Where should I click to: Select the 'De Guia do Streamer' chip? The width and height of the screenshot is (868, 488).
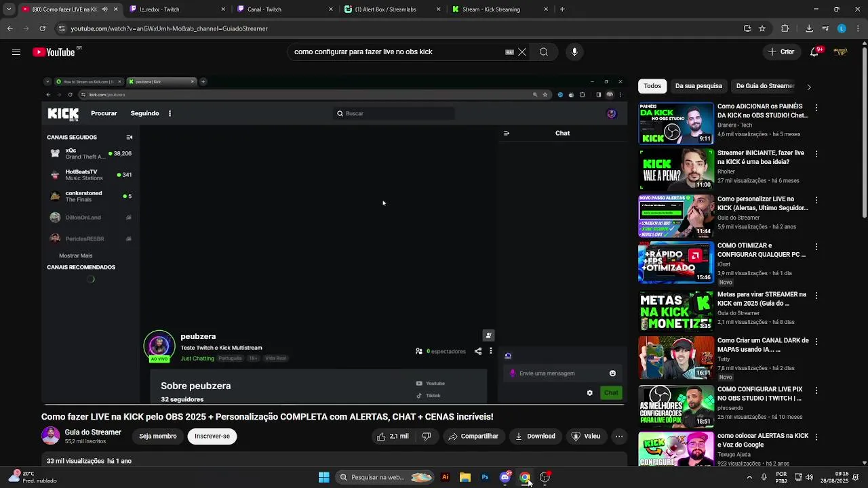click(765, 86)
